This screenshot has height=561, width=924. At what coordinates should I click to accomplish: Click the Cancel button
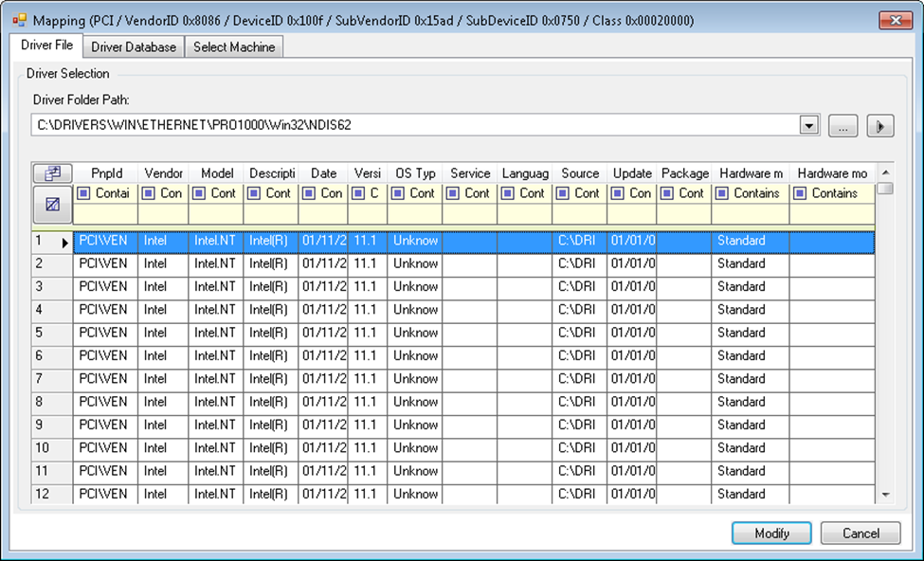pyautogui.click(x=861, y=534)
